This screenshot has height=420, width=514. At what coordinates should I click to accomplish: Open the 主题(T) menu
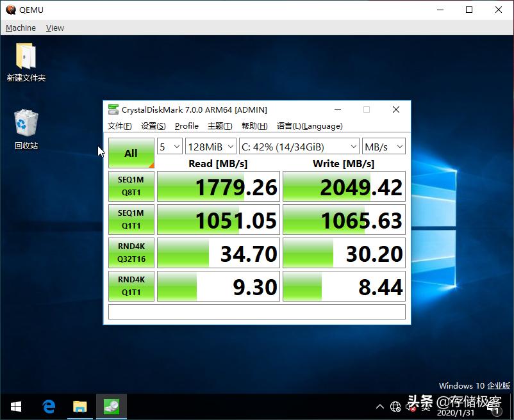click(220, 126)
